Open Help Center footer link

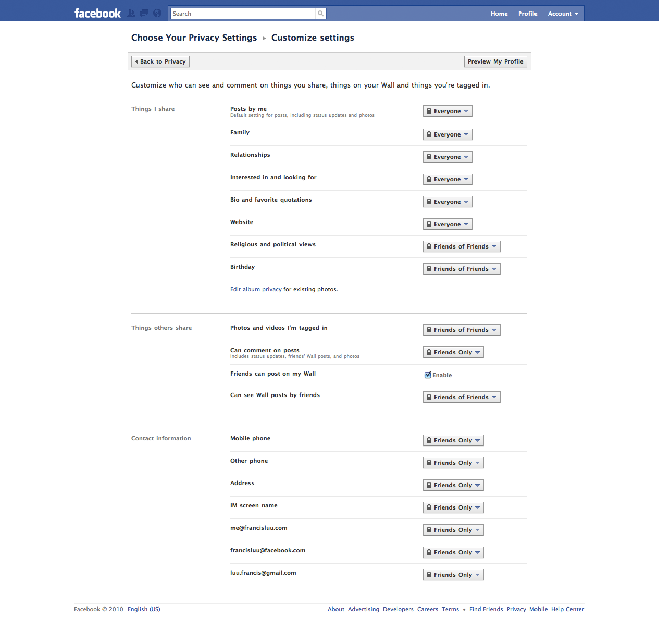[568, 609]
